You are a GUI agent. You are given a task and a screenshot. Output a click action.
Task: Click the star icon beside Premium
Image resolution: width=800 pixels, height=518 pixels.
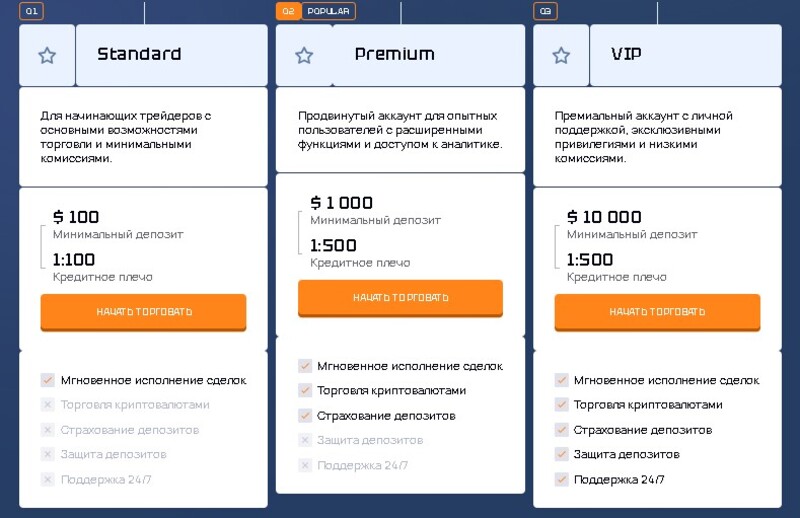pos(304,55)
